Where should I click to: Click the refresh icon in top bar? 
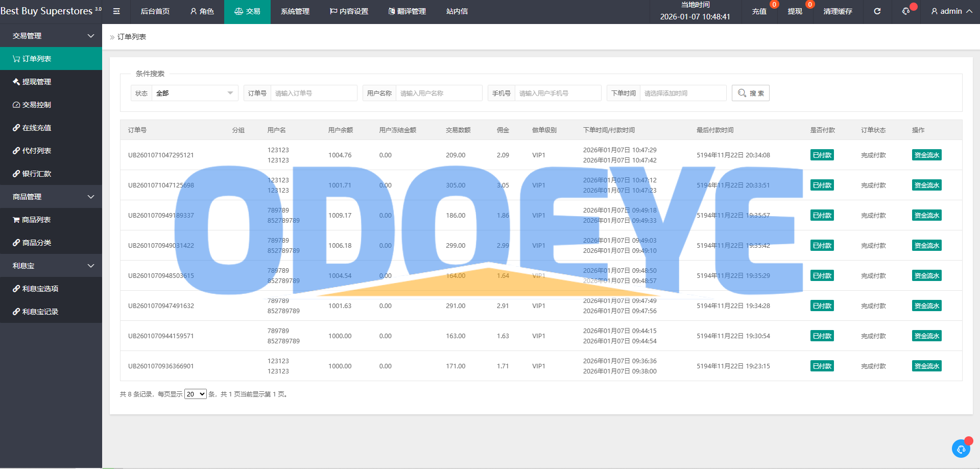[877, 11]
